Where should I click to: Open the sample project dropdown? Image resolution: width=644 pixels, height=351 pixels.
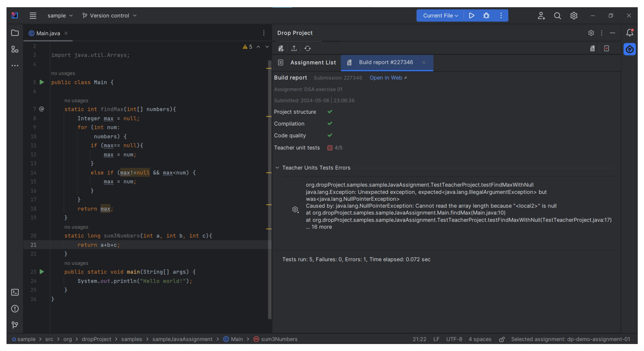(60, 15)
